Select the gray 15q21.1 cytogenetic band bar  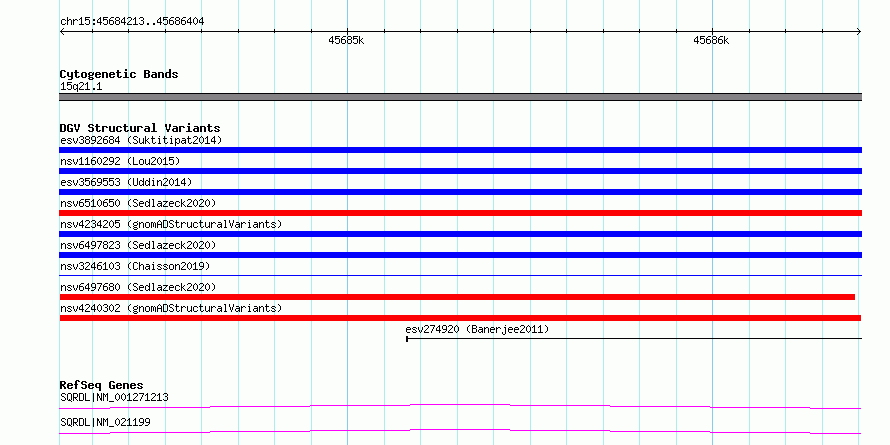point(460,97)
